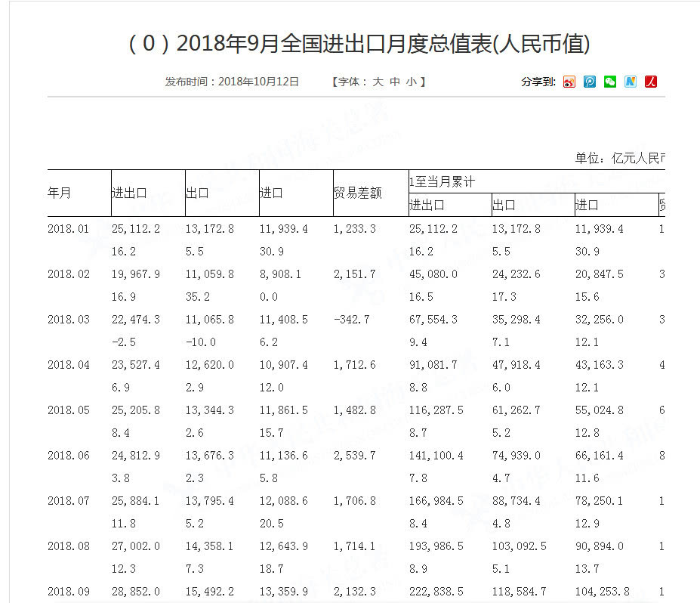Share page via WeChat icon
The height and width of the screenshot is (603, 700).
tap(610, 82)
